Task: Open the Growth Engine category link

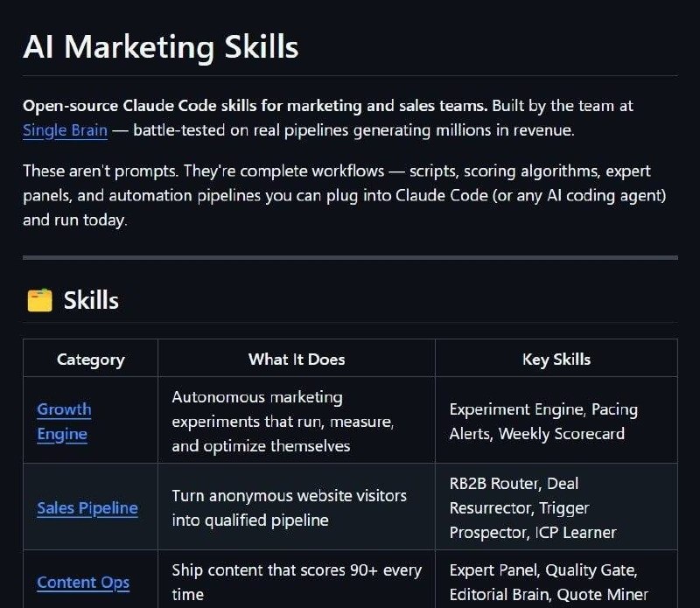Action: pos(64,422)
